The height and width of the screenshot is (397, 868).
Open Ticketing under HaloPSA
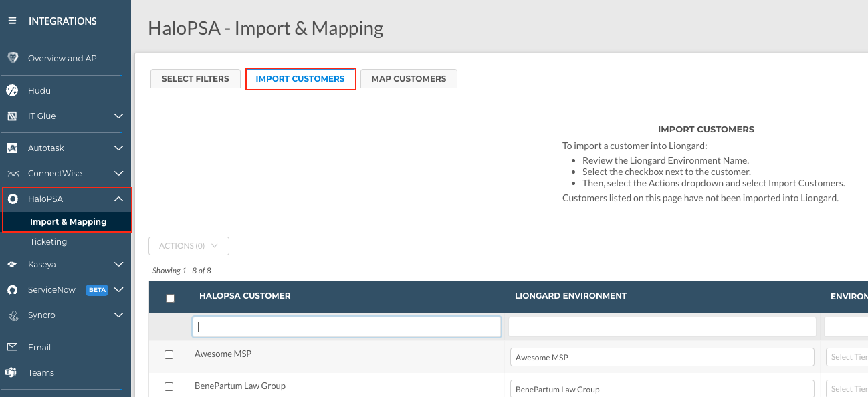pos(48,242)
